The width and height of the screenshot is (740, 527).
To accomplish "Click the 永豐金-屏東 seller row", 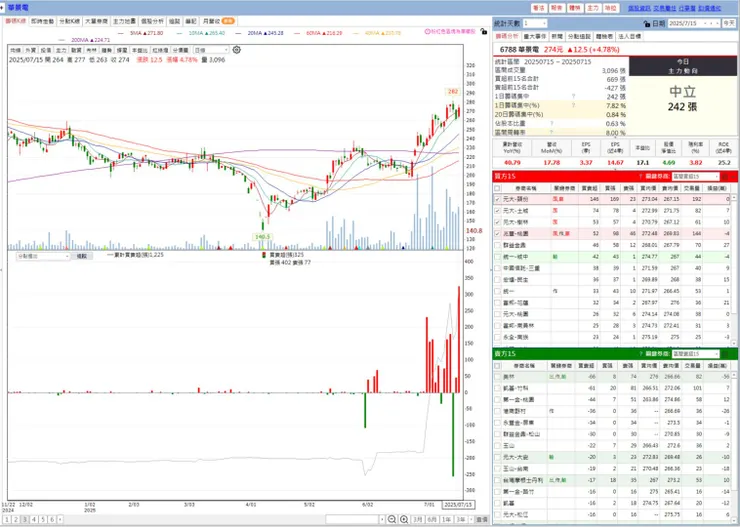I will click(612, 423).
